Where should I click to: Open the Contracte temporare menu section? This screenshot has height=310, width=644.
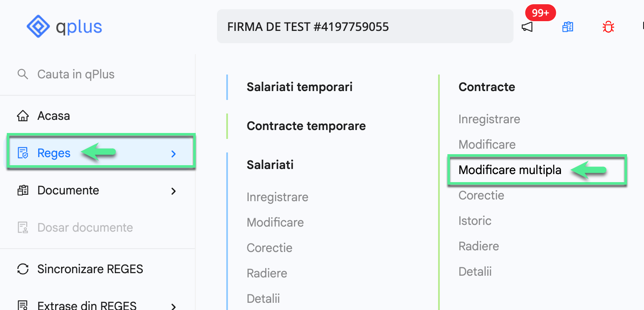[x=306, y=125]
